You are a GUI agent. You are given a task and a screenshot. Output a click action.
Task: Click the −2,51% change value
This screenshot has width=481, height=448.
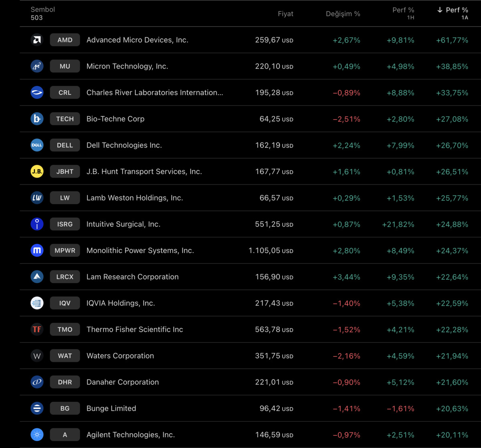(x=346, y=119)
